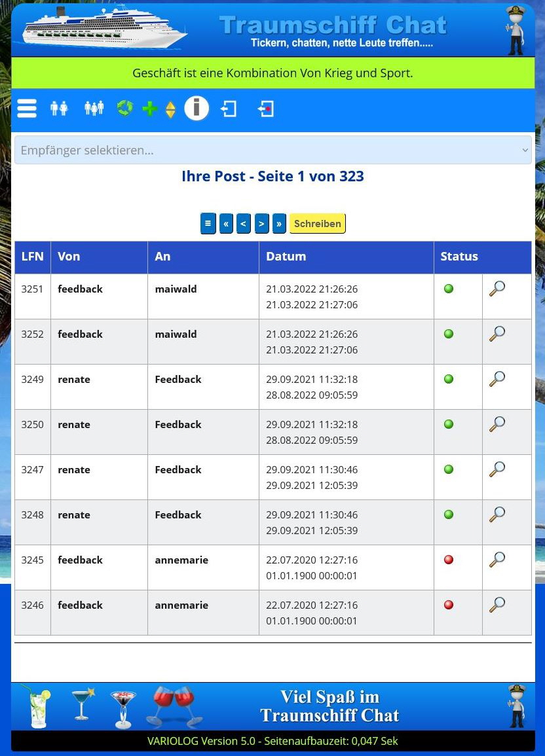The width and height of the screenshot is (545, 756).
Task: Select the group of people icon
Action: [x=94, y=108]
